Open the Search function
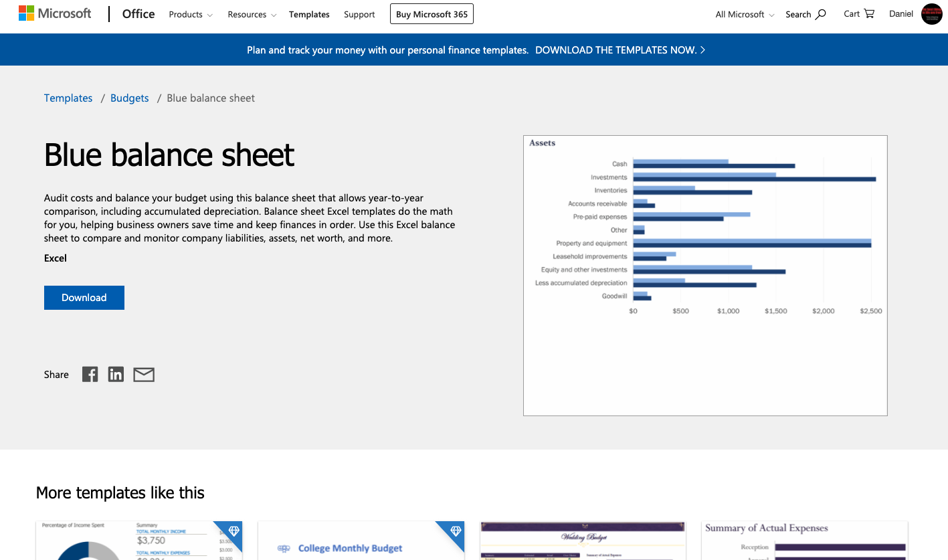 [x=805, y=14]
